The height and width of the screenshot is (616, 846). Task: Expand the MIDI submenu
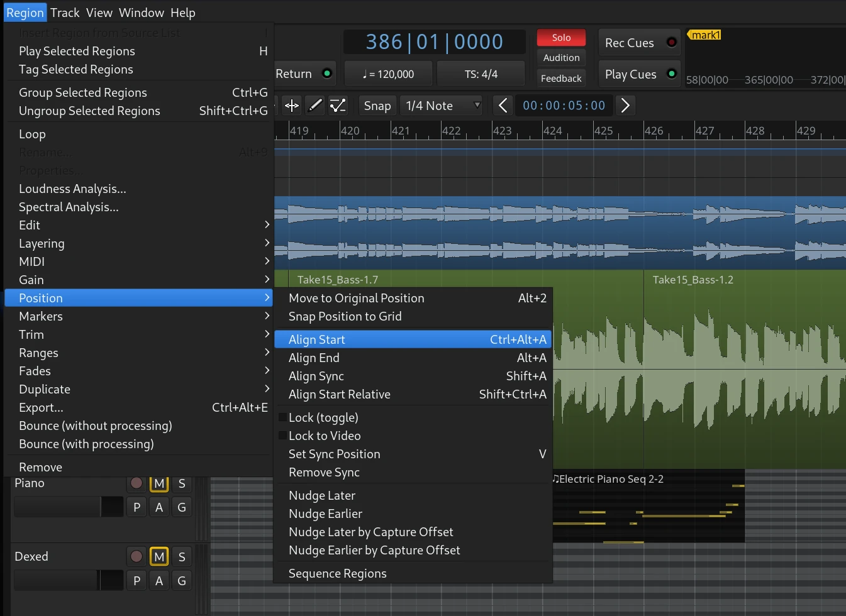tap(138, 261)
